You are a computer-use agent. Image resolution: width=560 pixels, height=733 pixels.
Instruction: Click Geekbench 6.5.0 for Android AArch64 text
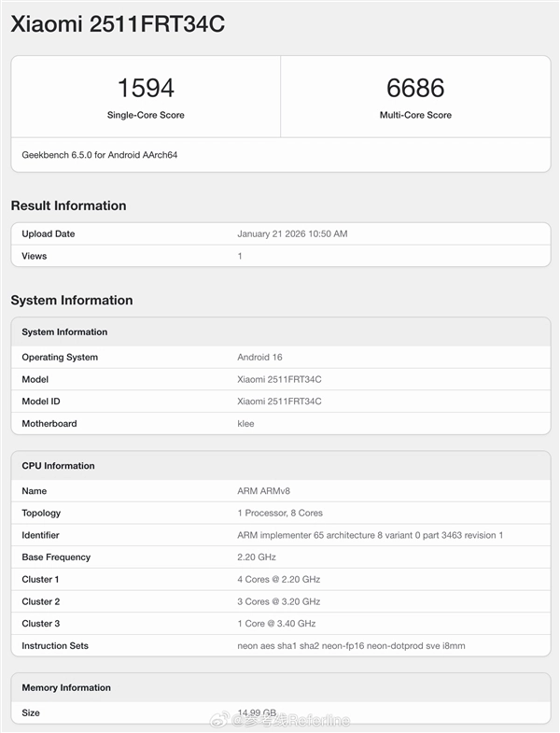click(x=100, y=154)
